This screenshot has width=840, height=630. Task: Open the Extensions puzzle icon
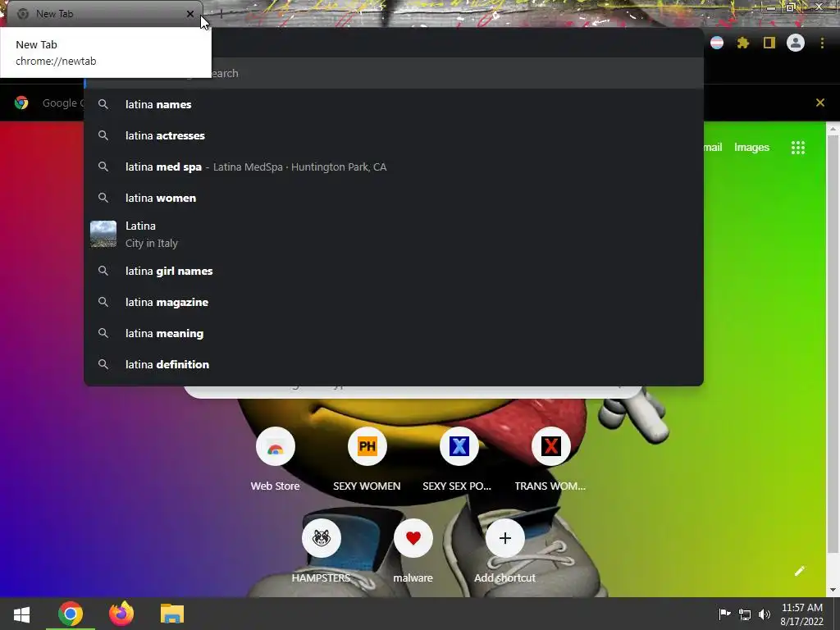(743, 43)
